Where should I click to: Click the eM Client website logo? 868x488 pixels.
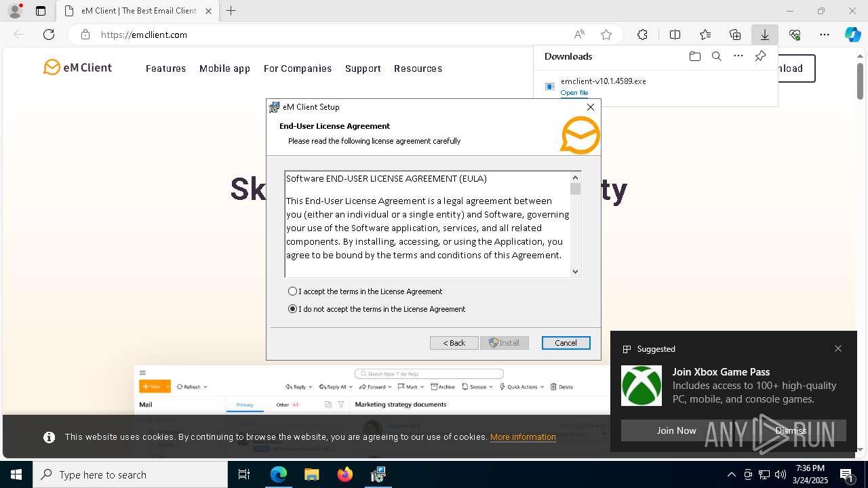[x=77, y=67]
